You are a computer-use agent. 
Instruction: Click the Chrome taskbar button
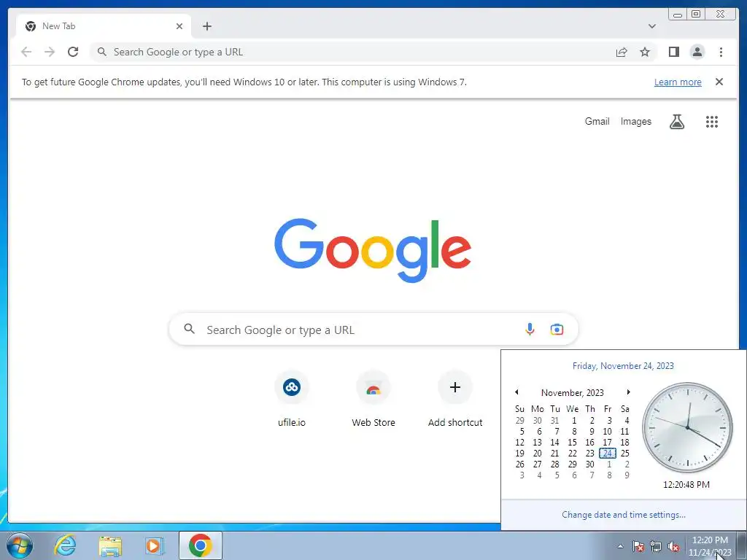coord(200,545)
